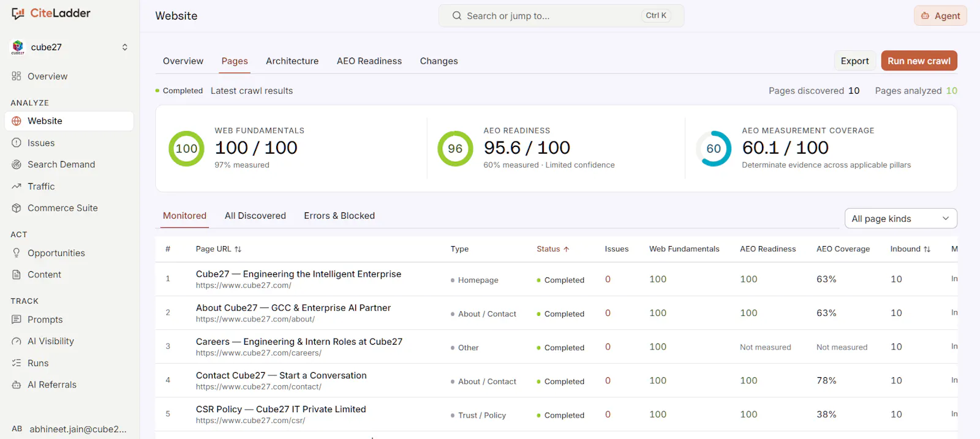Screen dimensions: 980x439
Task: Click the Status ascending sort arrow
Action: click(567, 249)
